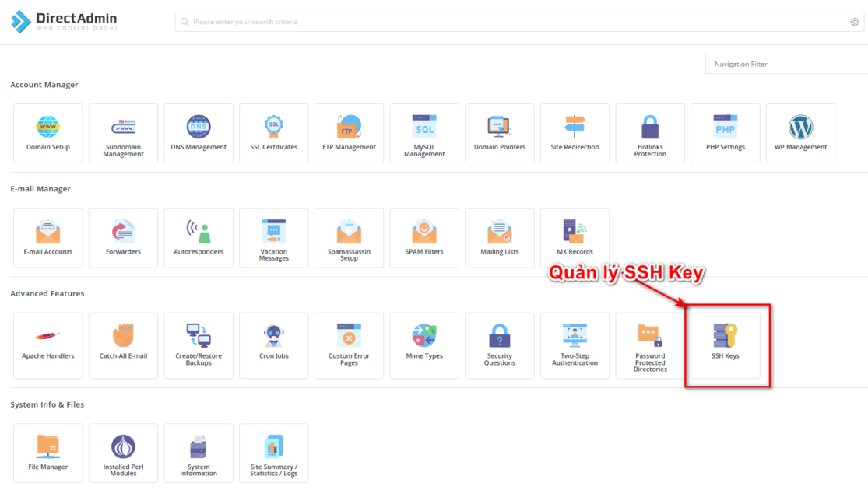Open Security Questions
Viewport: 868px width, 490px height.
[500, 345]
